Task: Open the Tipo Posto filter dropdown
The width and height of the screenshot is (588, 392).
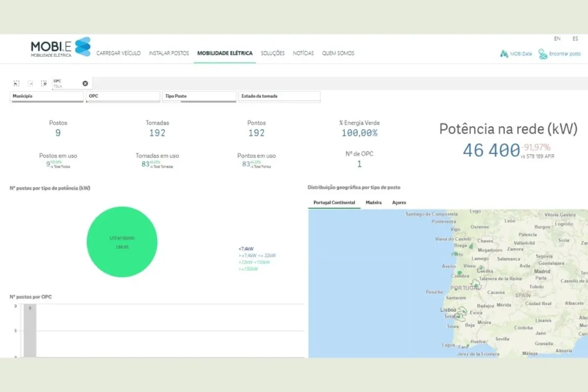Action: (199, 96)
